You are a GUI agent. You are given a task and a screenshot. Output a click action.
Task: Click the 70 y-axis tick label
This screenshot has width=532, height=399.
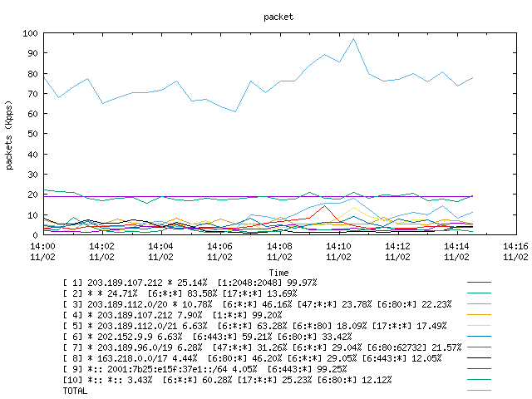tap(33, 94)
